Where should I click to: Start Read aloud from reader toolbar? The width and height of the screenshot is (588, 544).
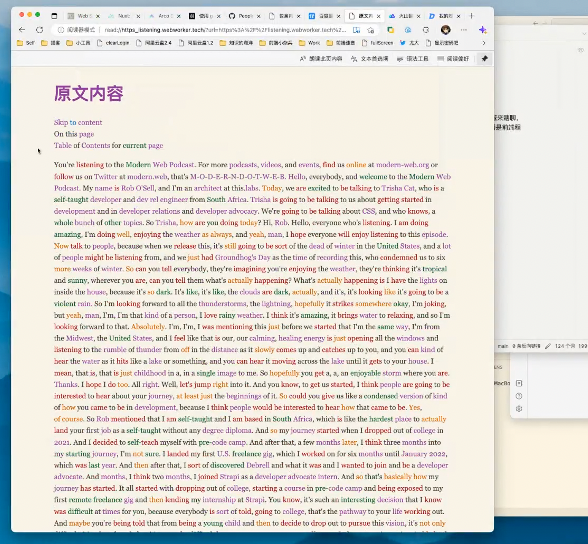coord(321,59)
